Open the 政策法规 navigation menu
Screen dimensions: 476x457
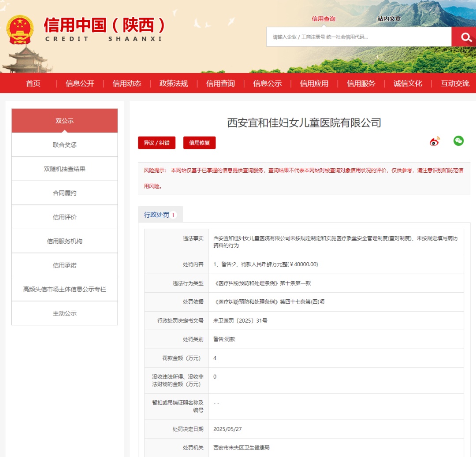[173, 83]
